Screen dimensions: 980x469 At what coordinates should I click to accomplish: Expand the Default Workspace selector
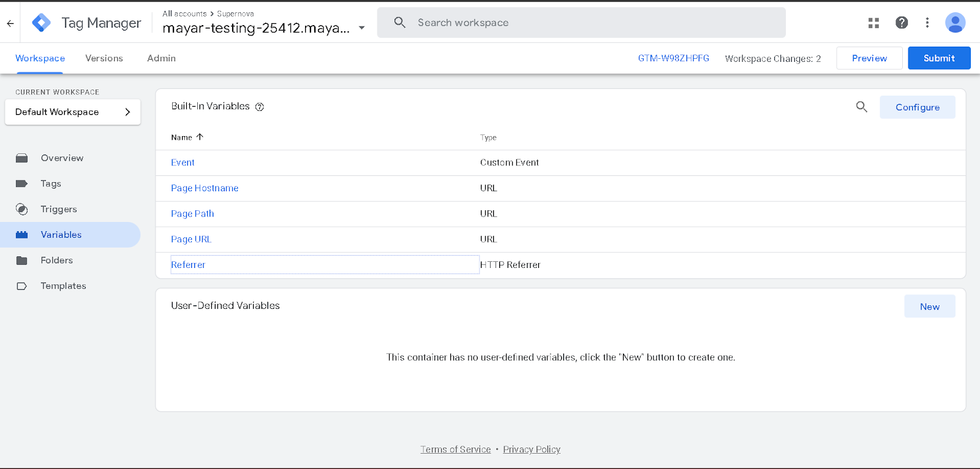click(73, 112)
